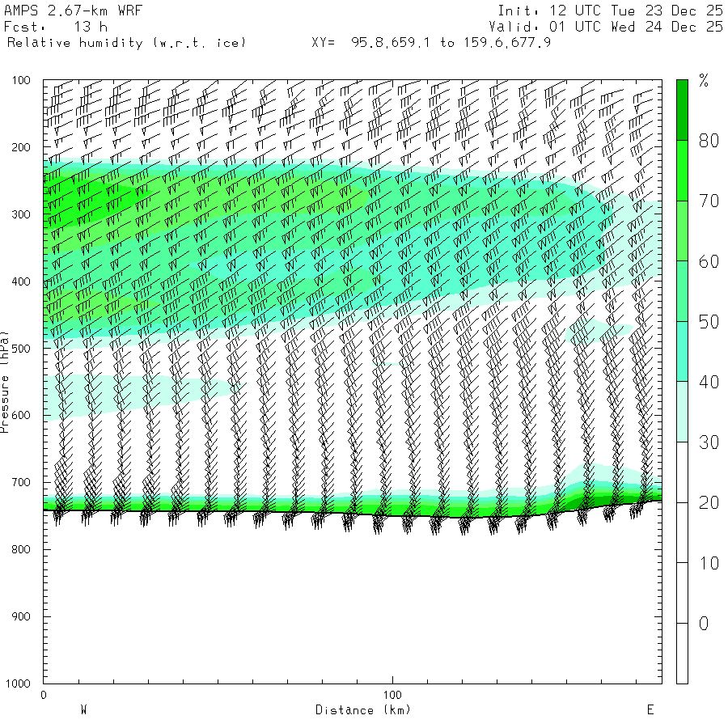This screenshot has height=728, width=728.
Task: Click the 800 hPa pressure axis label
Action: 21,549
